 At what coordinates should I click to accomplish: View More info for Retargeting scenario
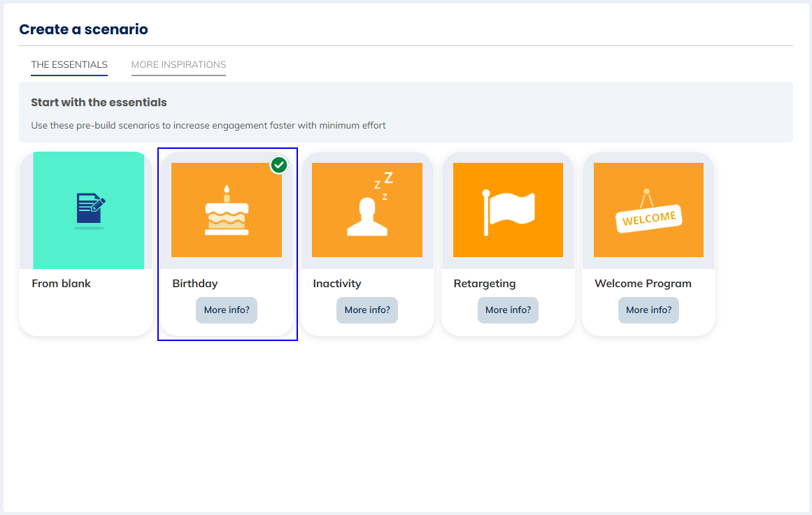point(508,310)
